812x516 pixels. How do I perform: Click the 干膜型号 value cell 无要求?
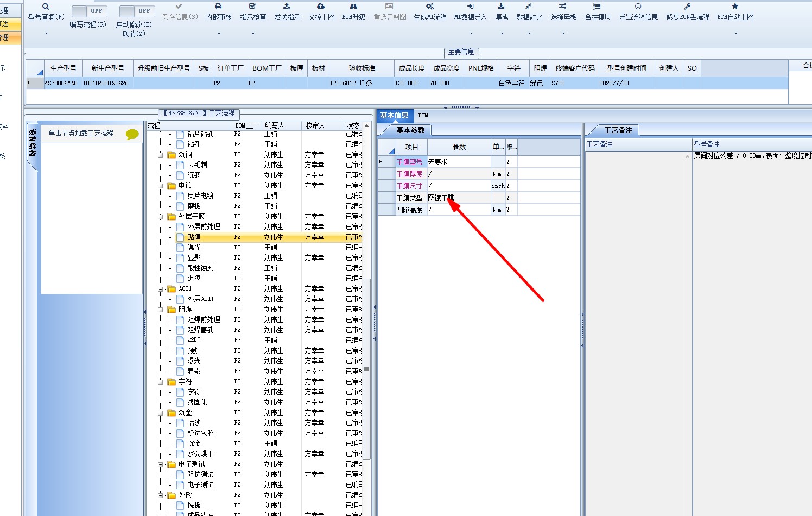pos(459,162)
